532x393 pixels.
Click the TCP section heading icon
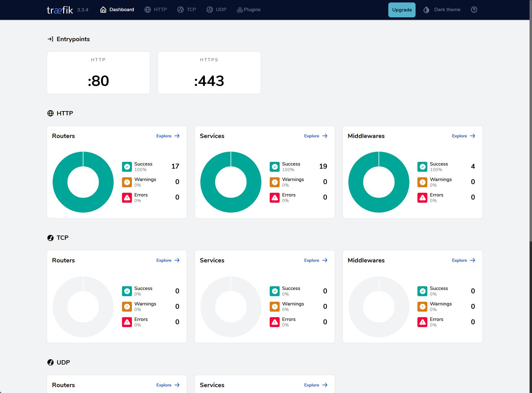click(x=50, y=238)
